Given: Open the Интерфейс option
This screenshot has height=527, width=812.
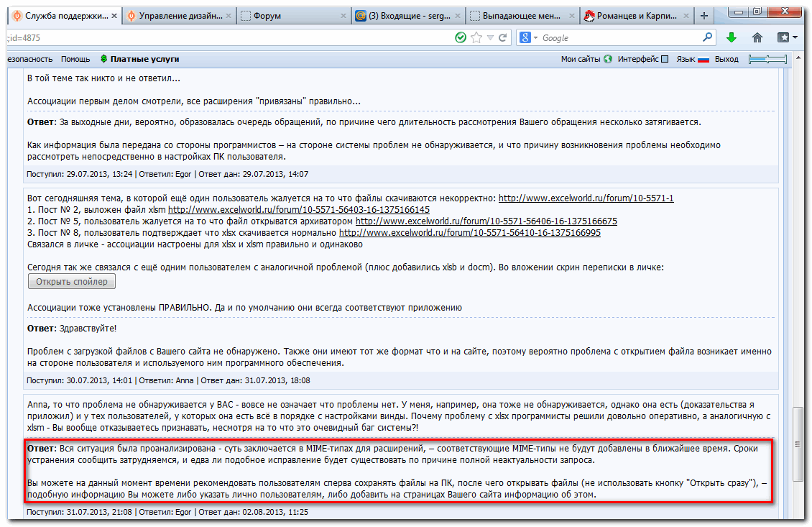Looking at the screenshot, I should point(638,59).
